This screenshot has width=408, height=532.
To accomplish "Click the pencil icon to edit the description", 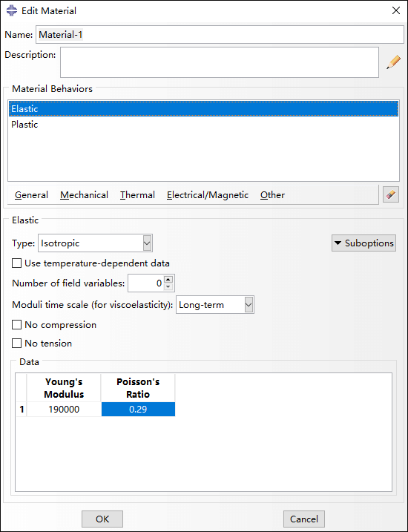I will (x=393, y=63).
